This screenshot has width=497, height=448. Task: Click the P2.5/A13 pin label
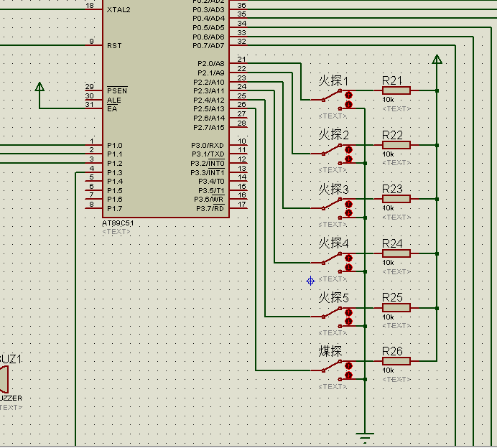pyautogui.click(x=209, y=109)
